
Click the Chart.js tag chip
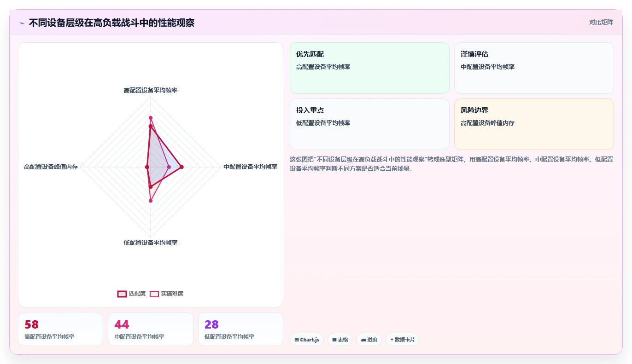[307, 340]
